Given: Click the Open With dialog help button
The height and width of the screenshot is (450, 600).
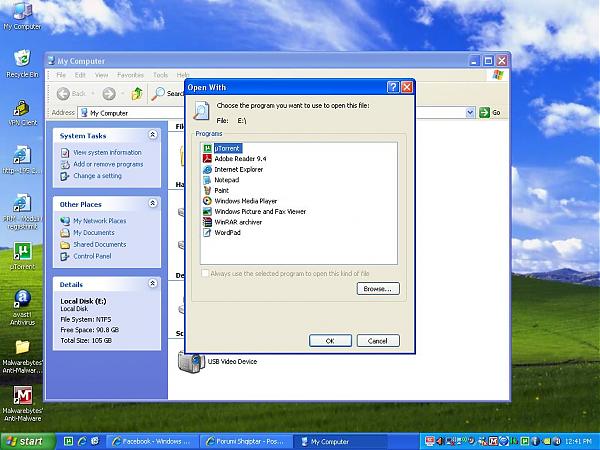Looking at the screenshot, I should tap(393, 87).
